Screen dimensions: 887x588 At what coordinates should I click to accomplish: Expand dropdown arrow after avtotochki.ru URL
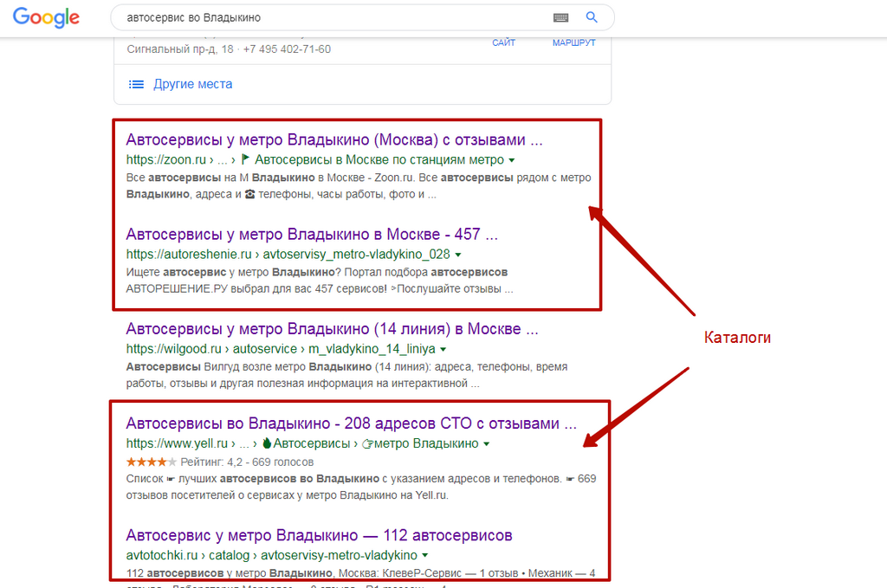[x=424, y=556]
